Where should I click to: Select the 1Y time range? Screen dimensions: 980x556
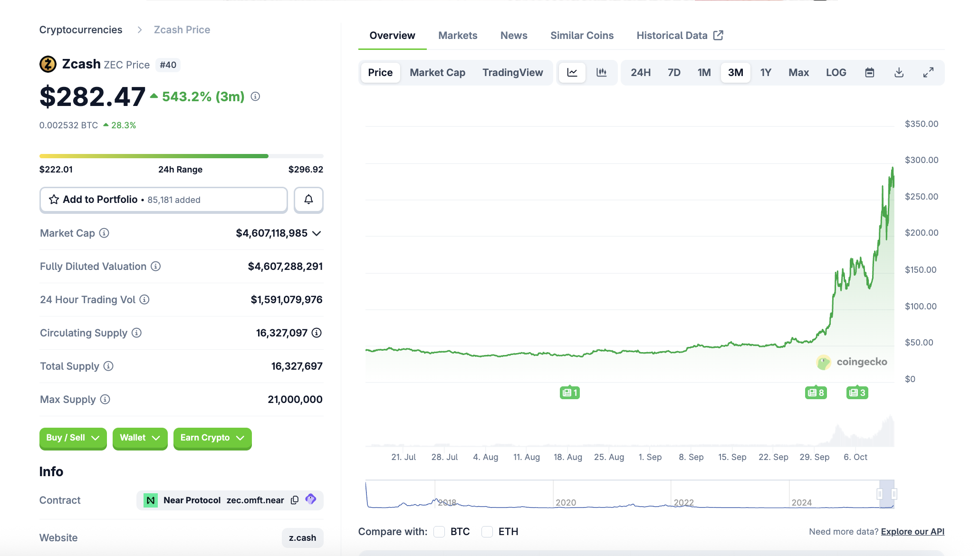[765, 73]
